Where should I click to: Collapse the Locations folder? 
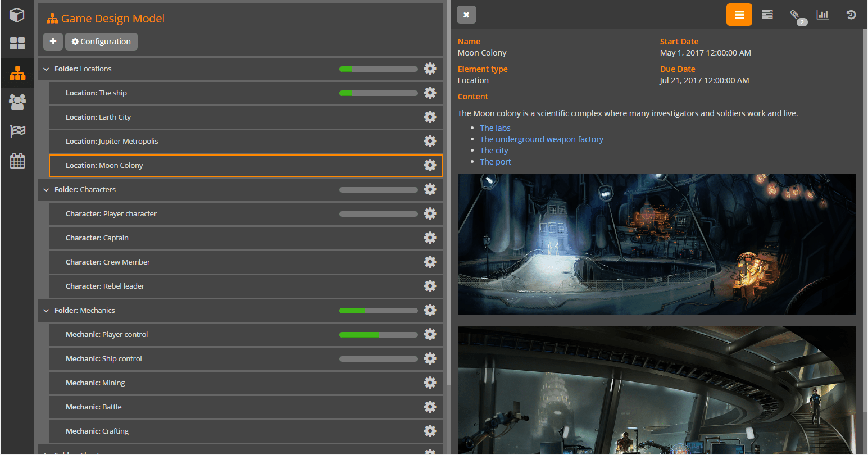coord(46,69)
